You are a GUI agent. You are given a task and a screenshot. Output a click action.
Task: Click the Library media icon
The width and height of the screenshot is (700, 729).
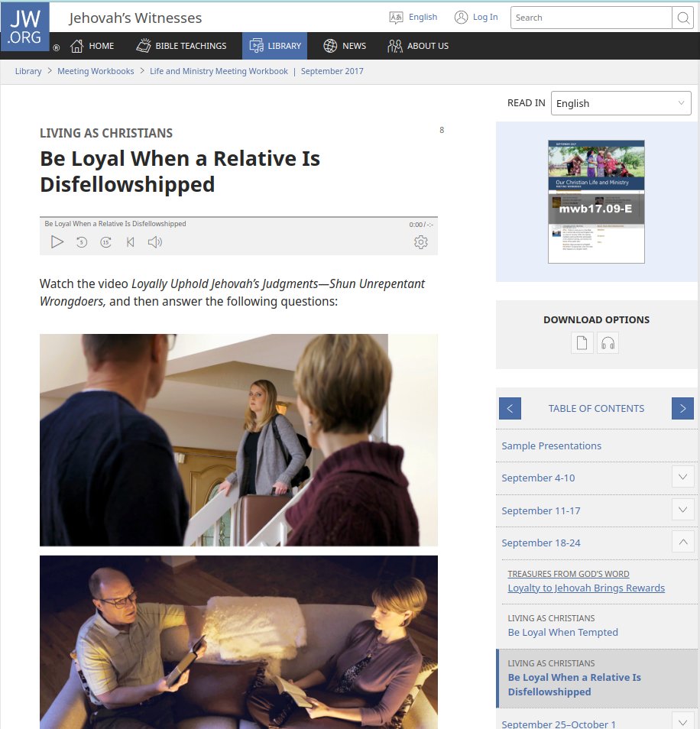click(x=256, y=46)
